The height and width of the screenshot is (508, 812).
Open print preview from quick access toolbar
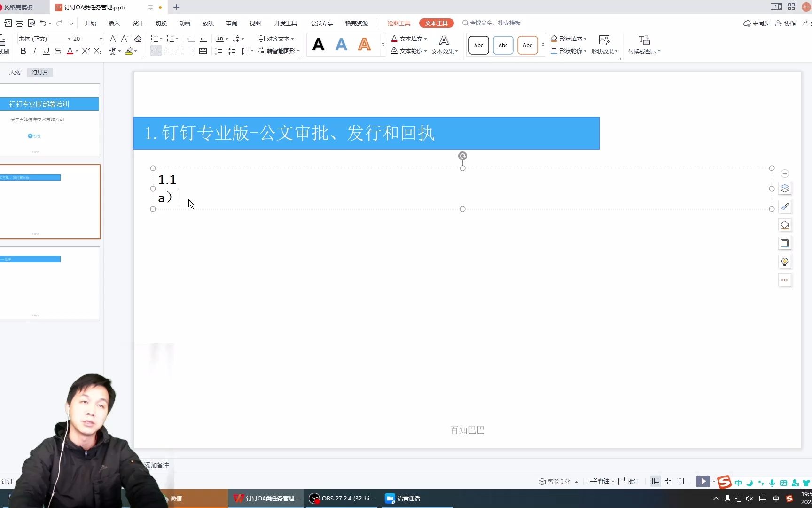click(31, 23)
